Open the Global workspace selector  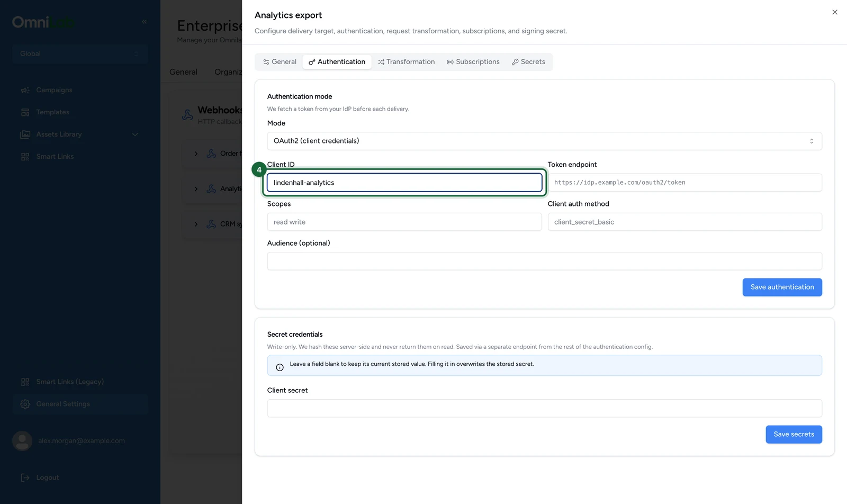point(80,53)
